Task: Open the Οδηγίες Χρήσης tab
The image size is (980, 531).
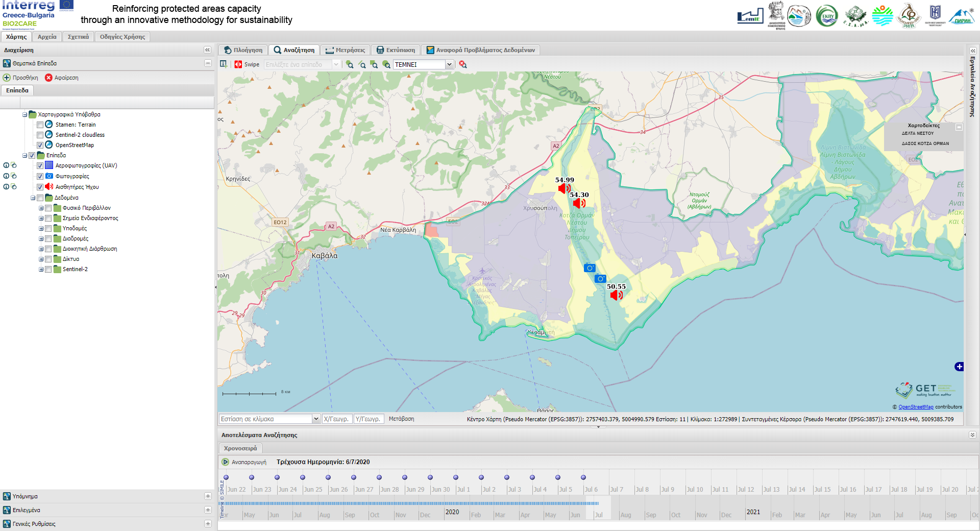Action: (122, 37)
